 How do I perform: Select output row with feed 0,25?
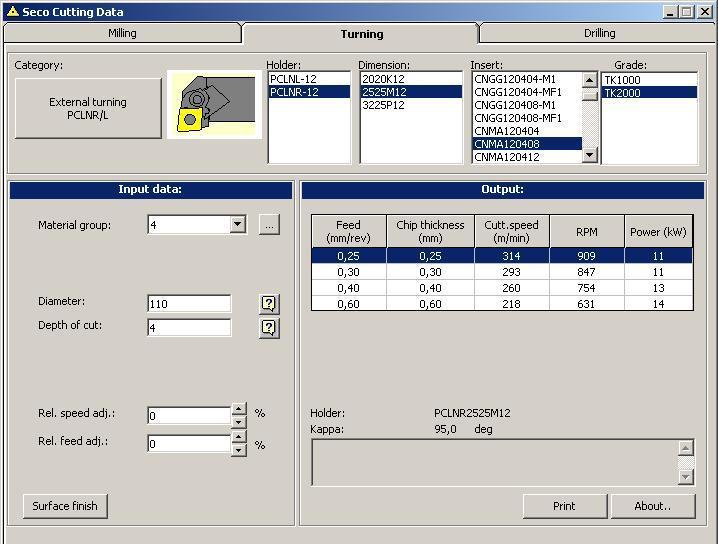pos(502,256)
